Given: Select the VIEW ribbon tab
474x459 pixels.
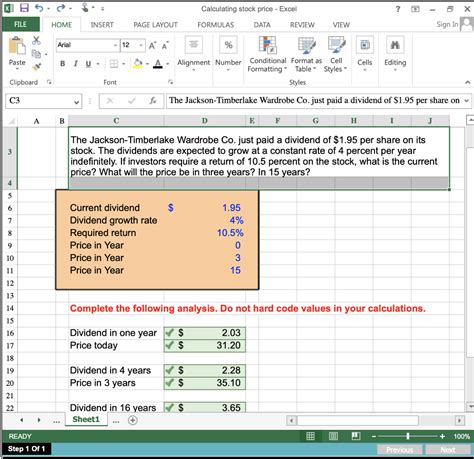Looking at the screenshot, I should [x=341, y=25].
